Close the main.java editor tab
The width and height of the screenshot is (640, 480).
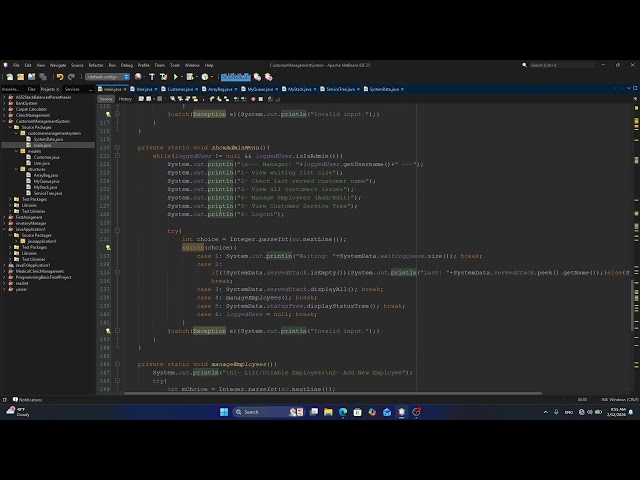tap(124, 89)
